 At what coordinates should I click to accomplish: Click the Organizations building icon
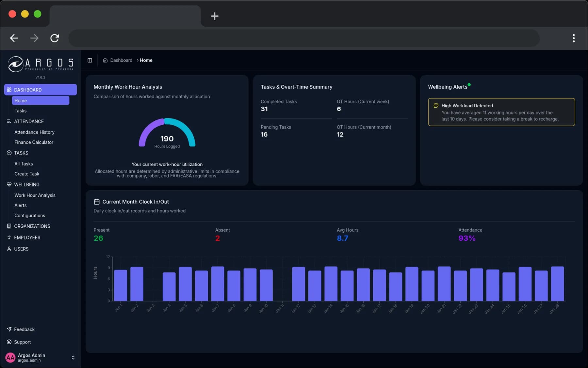coord(9,226)
